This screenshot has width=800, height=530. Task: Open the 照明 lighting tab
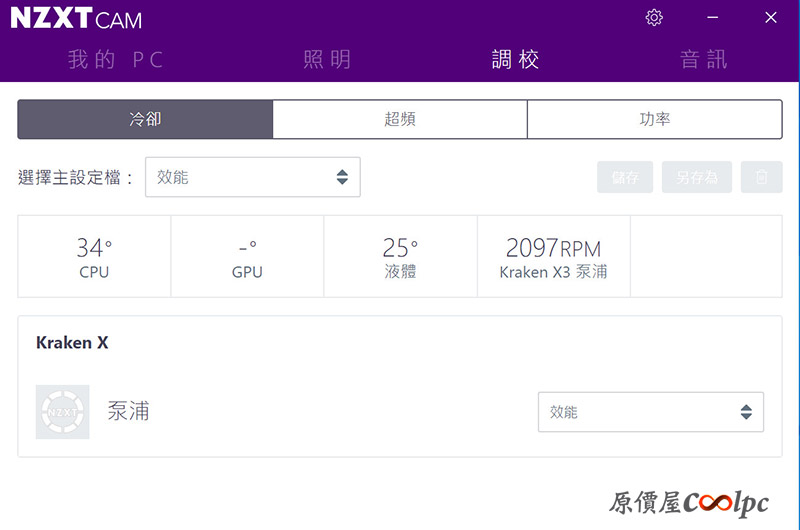(327, 59)
